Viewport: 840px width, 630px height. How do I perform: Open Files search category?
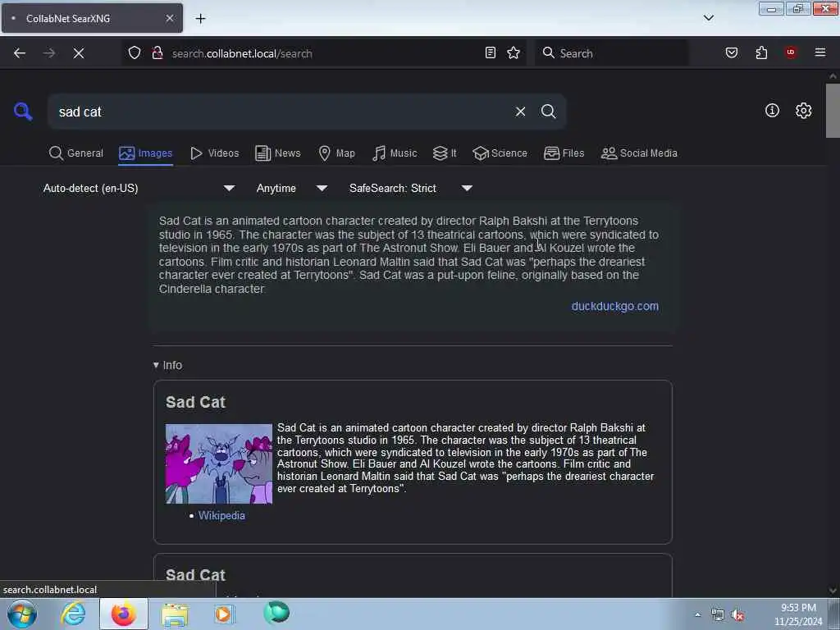pos(564,153)
